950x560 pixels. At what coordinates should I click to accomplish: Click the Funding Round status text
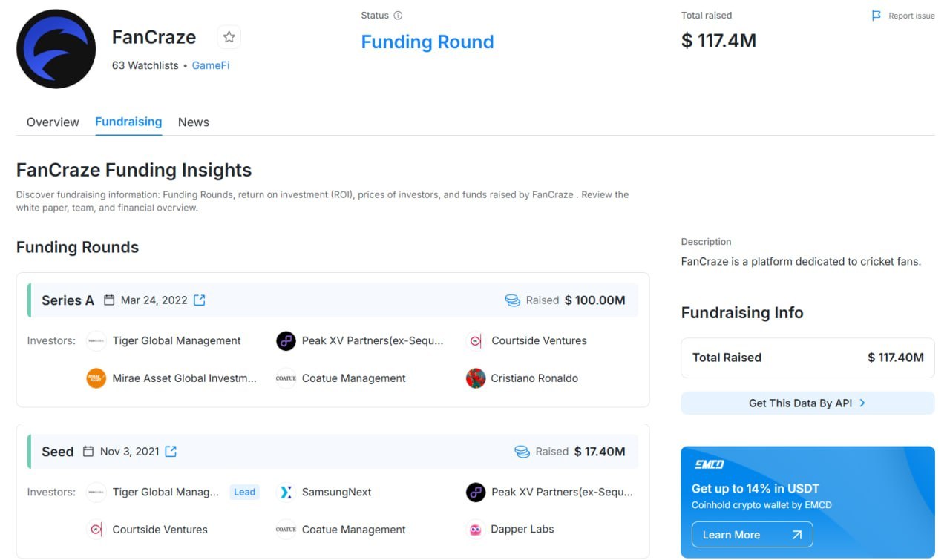[x=427, y=42]
